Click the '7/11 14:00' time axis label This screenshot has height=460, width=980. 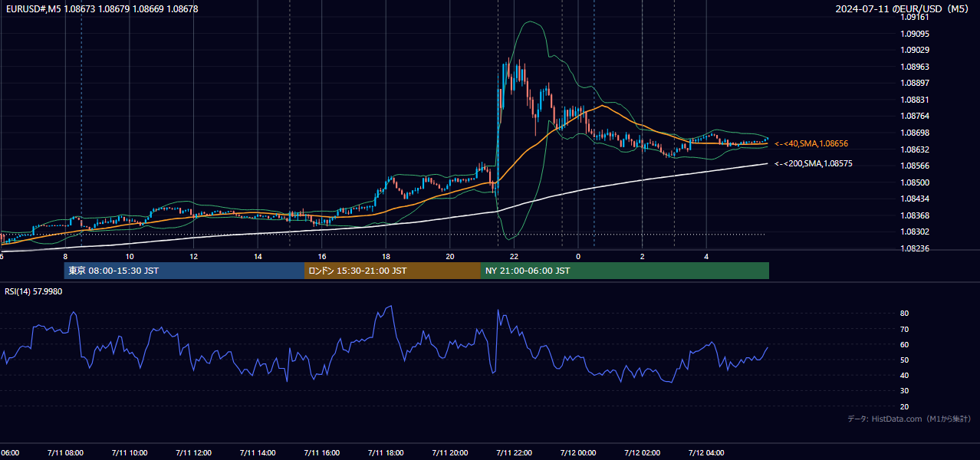point(258,453)
